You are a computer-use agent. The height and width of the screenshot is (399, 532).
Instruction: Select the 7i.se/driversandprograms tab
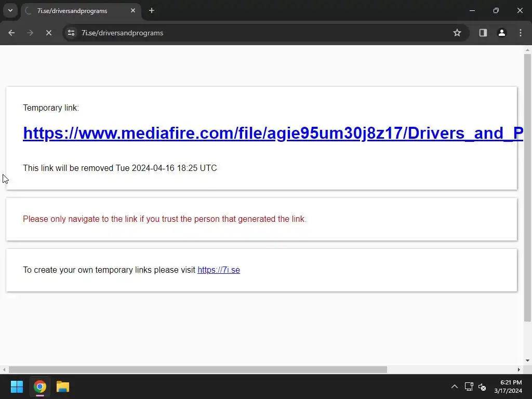tap(81, 11)
